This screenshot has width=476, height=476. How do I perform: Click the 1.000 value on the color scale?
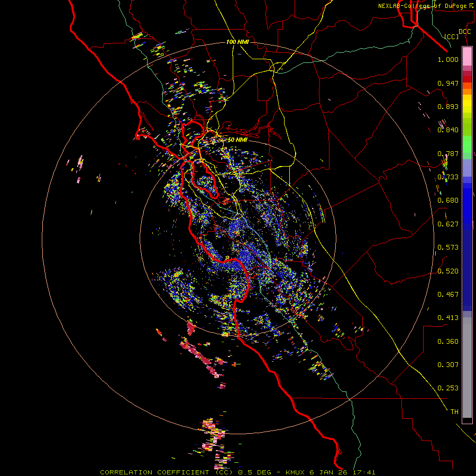coord(448,59)
